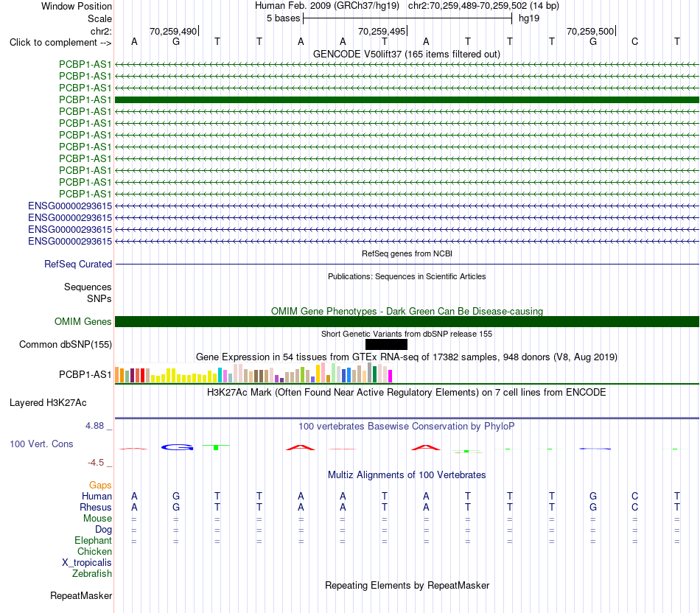Click the -4.5 PhyloP minimum value
700x613 pixels.
(96, 463)
